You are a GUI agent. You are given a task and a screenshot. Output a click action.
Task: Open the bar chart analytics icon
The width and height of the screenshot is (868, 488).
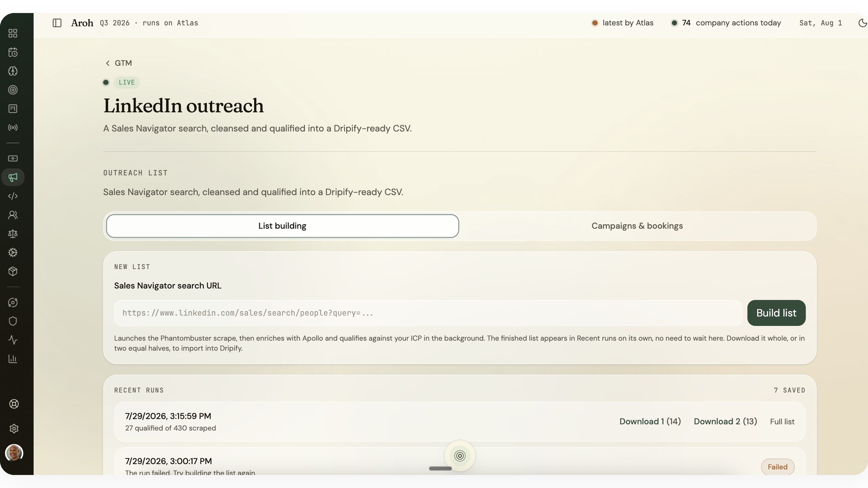point(13,359)
